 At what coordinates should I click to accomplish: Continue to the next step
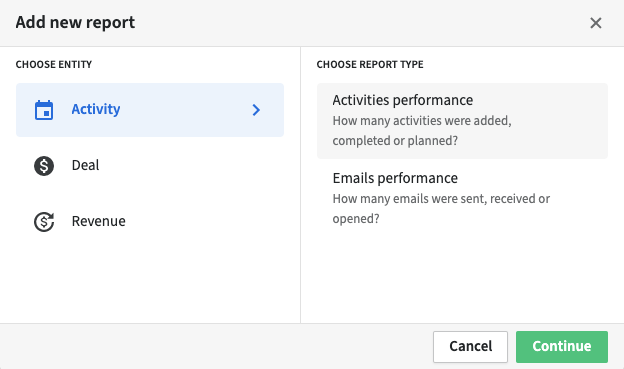[562, 347]
